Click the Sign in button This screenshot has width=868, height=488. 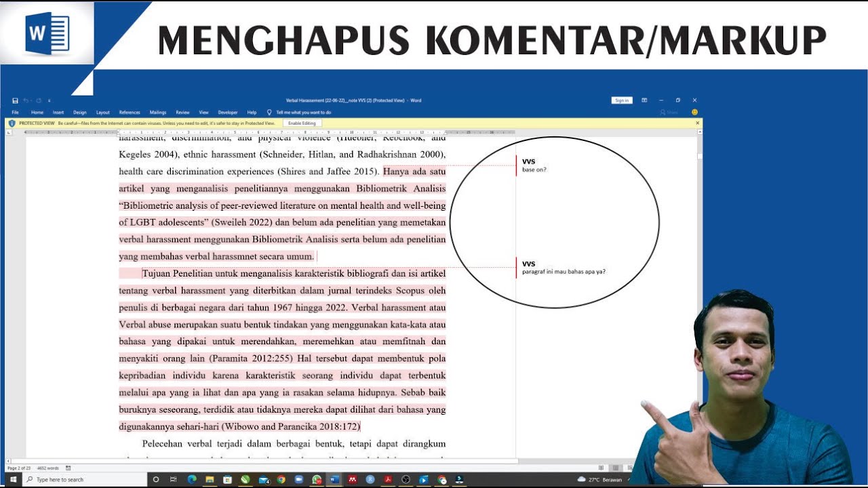[x=622, y=100]
